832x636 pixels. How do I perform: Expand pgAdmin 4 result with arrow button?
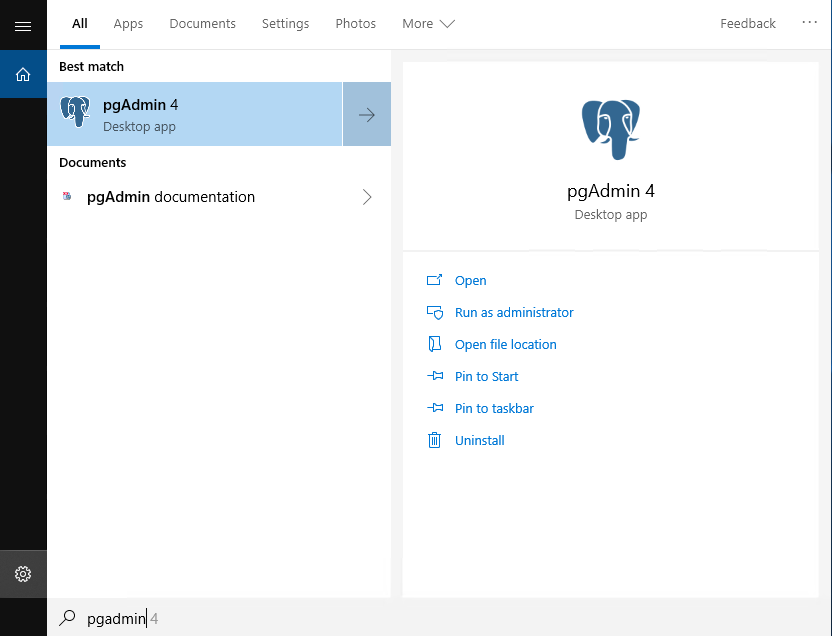pyautogui.click(x=367, y=114)
